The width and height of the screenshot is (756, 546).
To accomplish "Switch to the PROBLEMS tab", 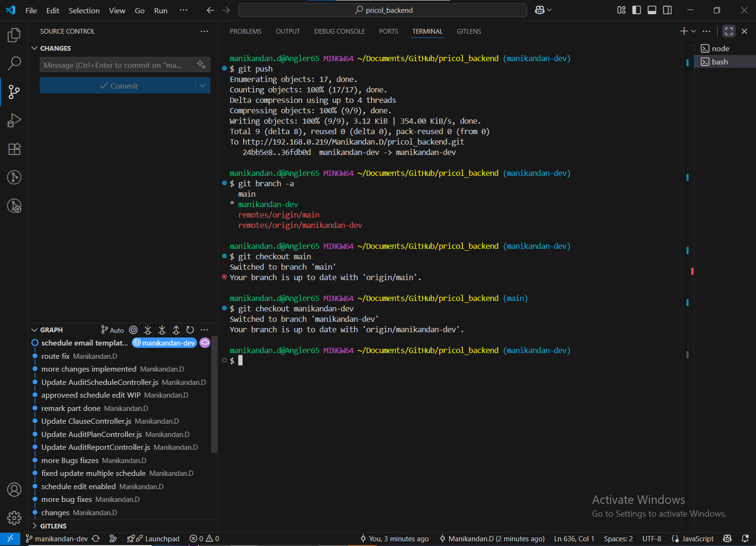I will [245, 31].
